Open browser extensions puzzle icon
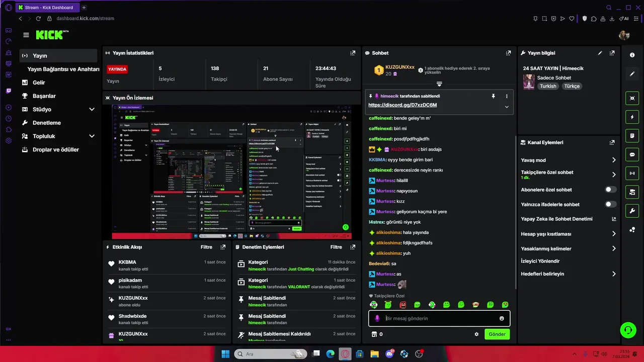Viewport: 644px width, 362px height. [594, 19]
